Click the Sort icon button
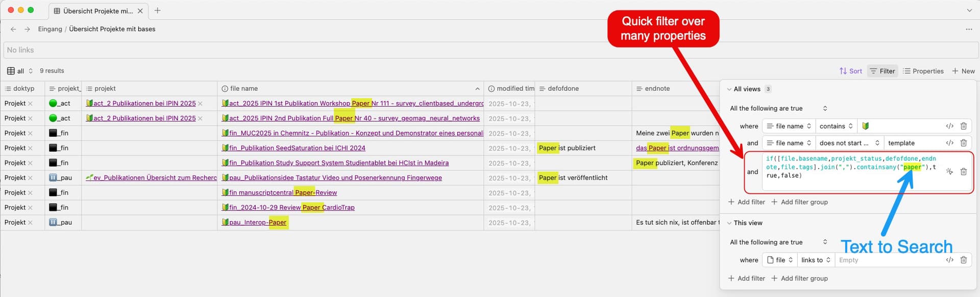 (x=850, y=71)
